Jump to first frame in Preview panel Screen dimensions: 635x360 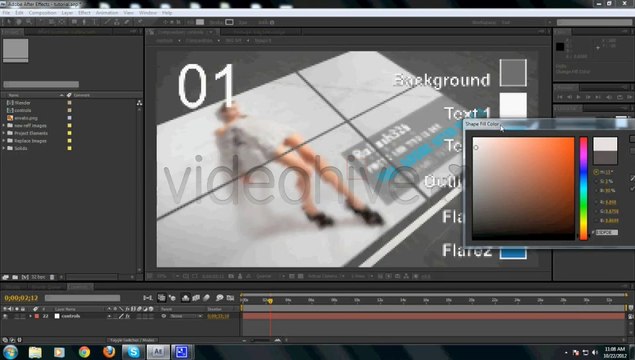tap(560, 97)
